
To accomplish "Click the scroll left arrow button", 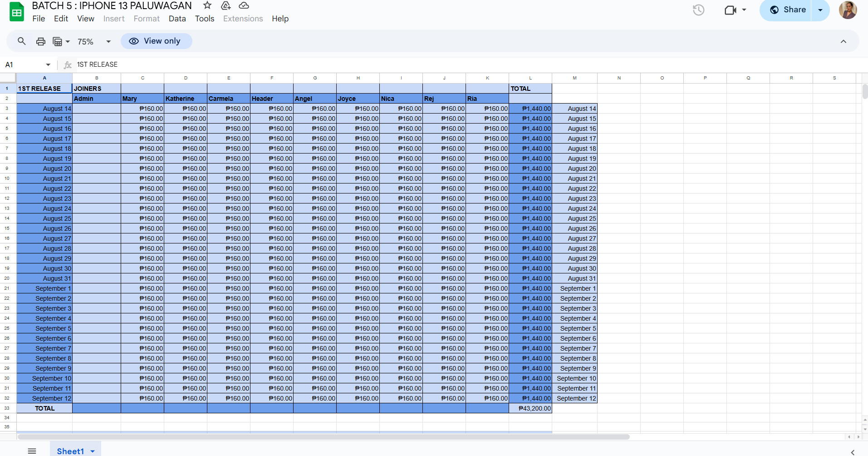I will click(x=849, y=437).
